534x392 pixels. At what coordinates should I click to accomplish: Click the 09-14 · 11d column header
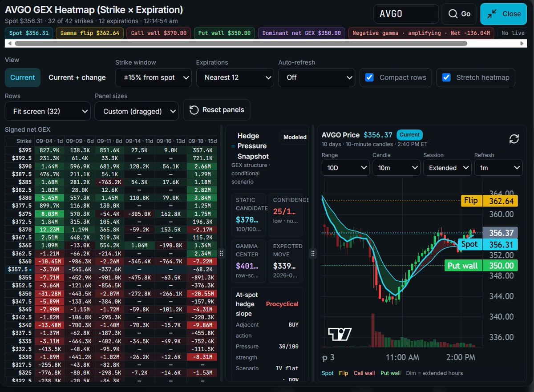pyautogui.click(x=139, y=141)
